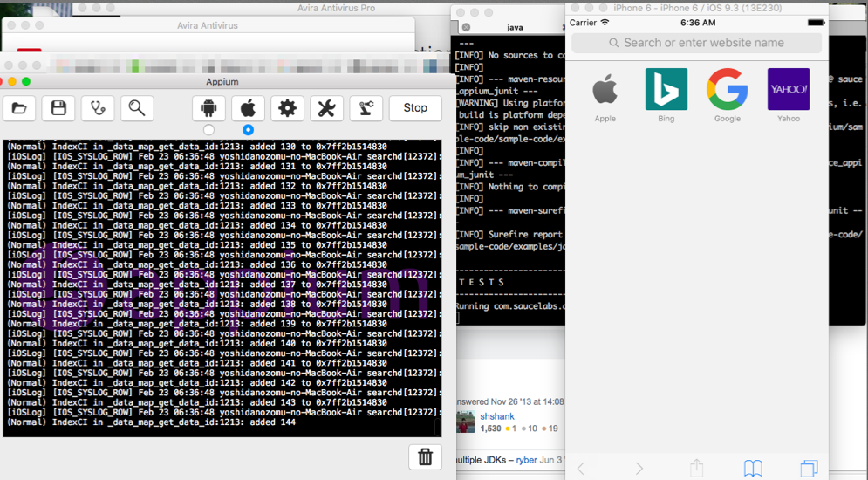Tap the Safari forward arrow in the simulator
The width and height of the screenshot is (868, 480).
click(639, 469)
